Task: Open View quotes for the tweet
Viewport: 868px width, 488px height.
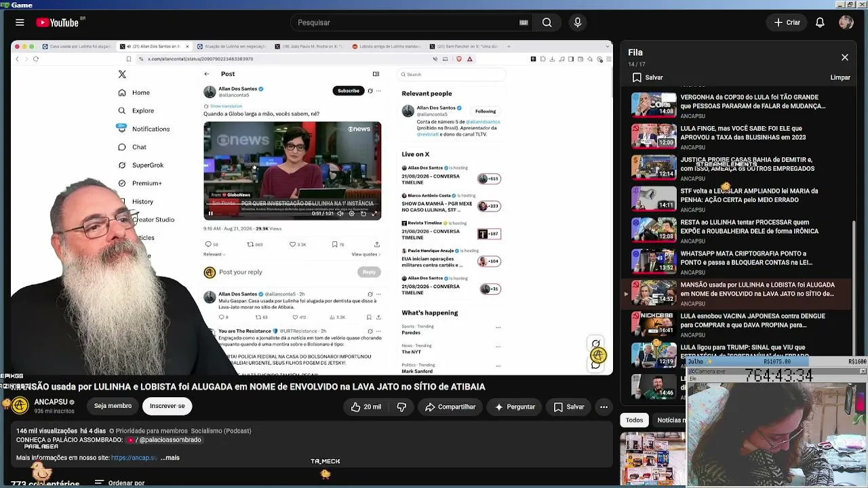Action: pyautogui.click(x=366, y=254)
